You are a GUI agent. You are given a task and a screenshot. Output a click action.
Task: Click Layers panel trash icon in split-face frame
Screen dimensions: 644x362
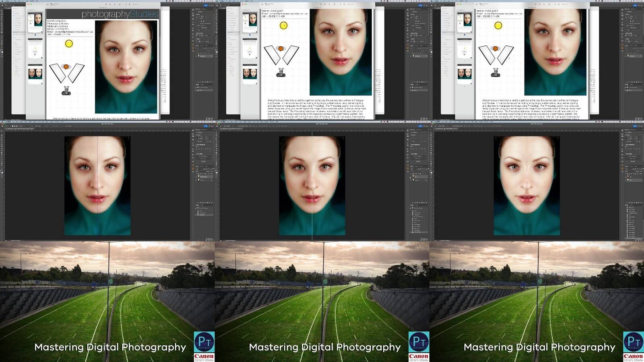pyautogui.click(x=212, y=202)
